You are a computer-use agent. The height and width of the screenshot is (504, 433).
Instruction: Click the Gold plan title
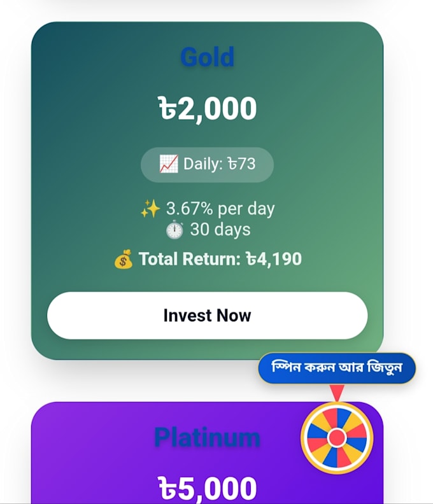[x=207, y=57]
